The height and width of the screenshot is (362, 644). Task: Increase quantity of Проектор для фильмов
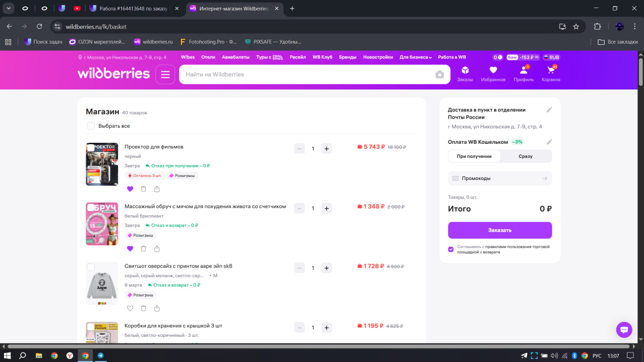point(327,149)
